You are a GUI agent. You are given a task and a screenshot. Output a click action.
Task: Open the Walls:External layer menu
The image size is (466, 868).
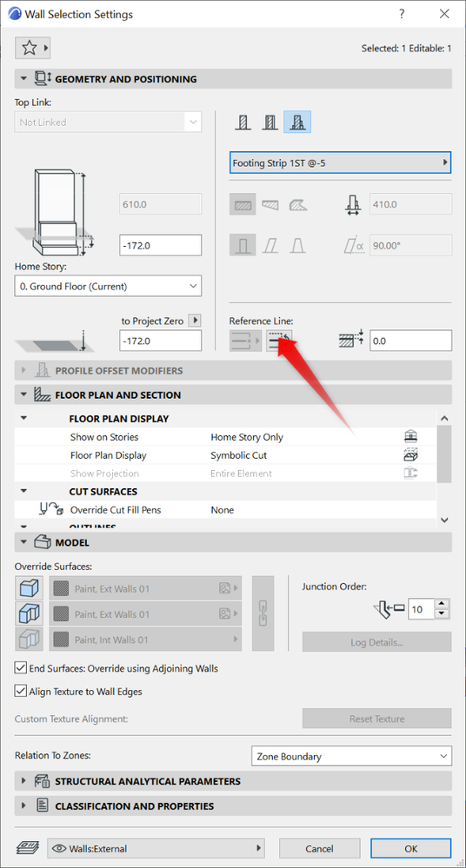point(156,848)
